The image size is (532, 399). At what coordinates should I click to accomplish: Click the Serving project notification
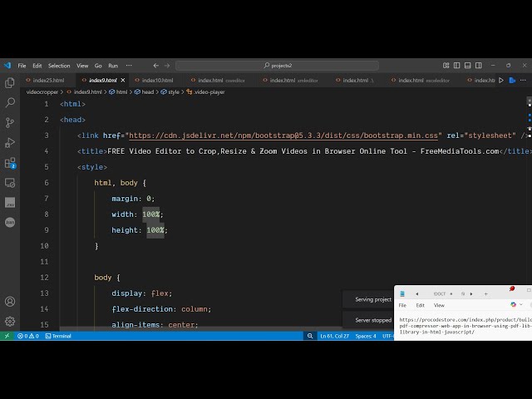[368, 299]
